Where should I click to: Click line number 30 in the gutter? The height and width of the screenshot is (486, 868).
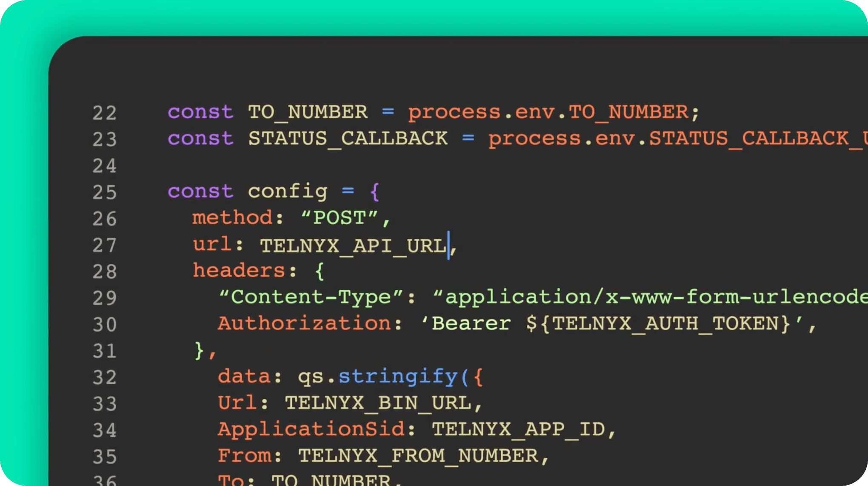coord(105,324)
